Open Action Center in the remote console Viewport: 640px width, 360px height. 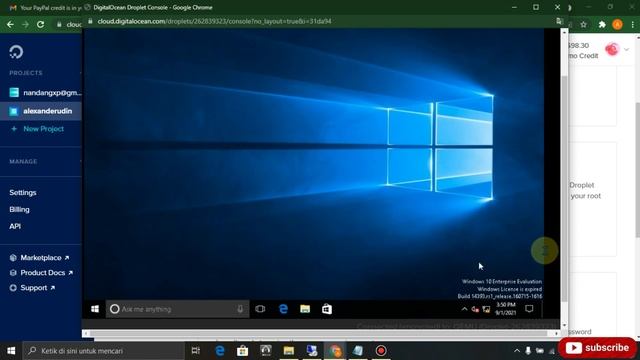[x=529, y=309]
